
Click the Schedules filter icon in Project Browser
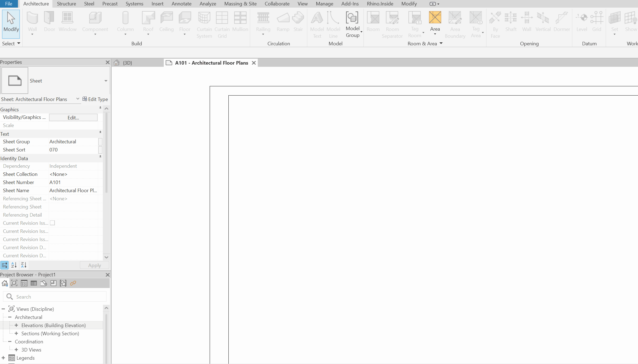coord(34,283)
